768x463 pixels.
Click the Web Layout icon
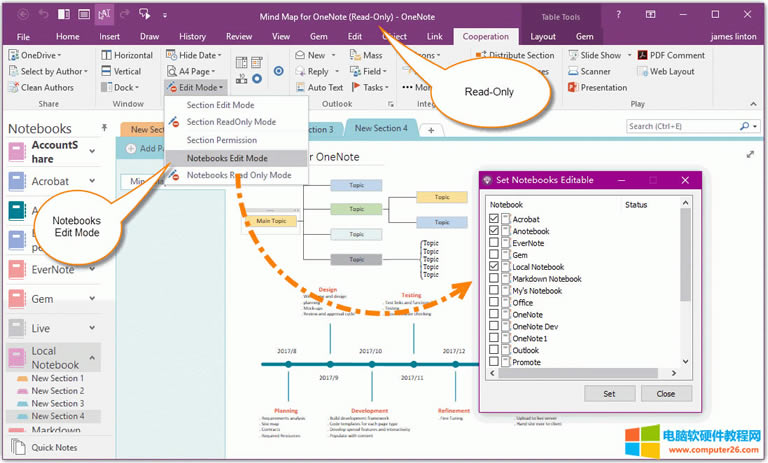pyautogui.click(x=642, y=72)
